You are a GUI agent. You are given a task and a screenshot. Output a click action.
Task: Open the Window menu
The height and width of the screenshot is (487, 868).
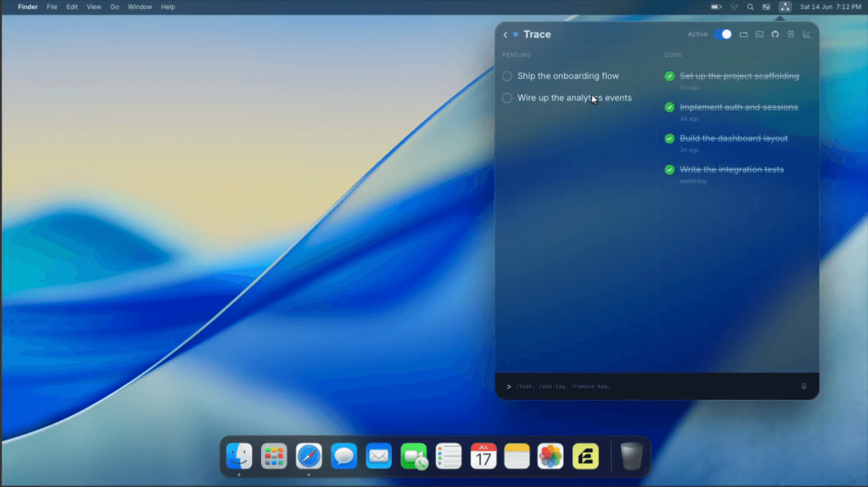(140, 7)
